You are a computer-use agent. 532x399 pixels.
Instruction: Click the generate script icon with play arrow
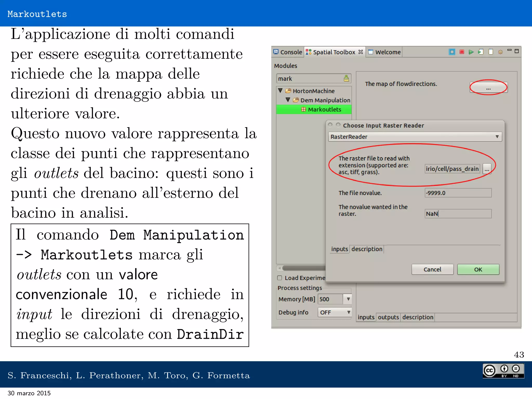click(x=481, y=52)
